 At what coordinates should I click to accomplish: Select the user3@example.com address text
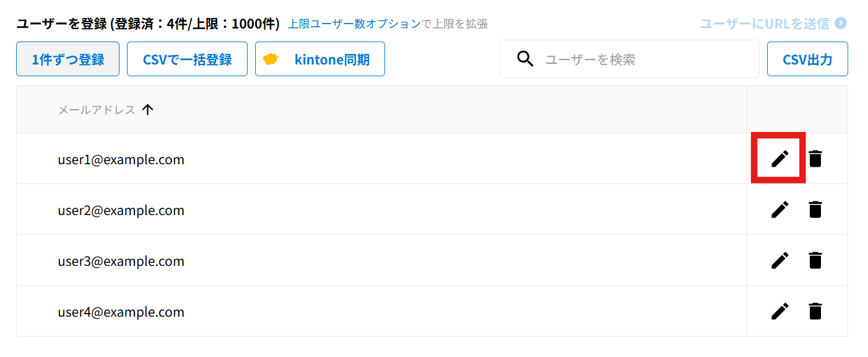pyautogui.click(x=121, y=261)
